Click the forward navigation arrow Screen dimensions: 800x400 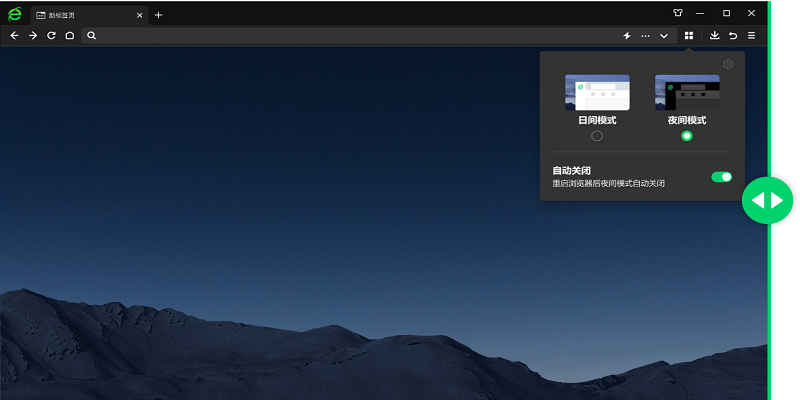click(33, 35)
